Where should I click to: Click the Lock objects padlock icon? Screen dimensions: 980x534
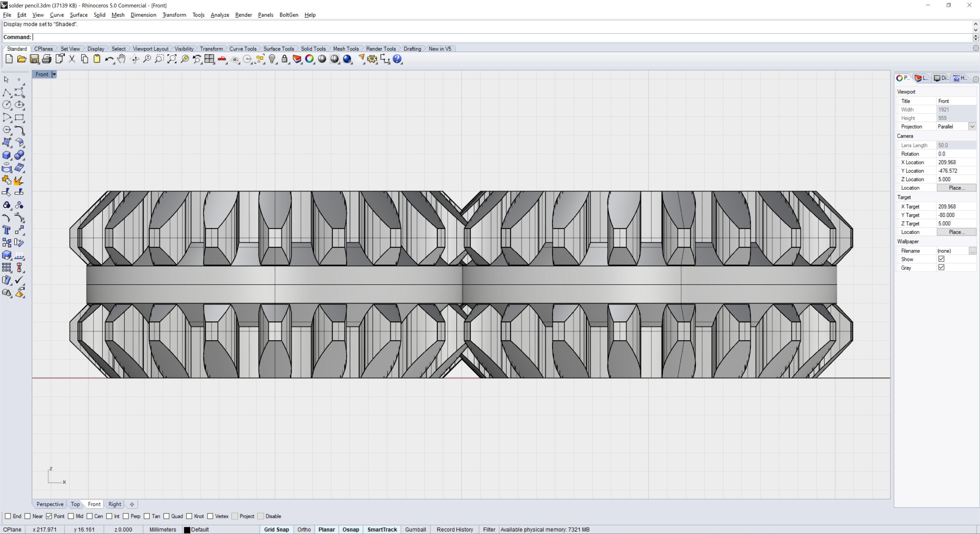tap(285, 59)
